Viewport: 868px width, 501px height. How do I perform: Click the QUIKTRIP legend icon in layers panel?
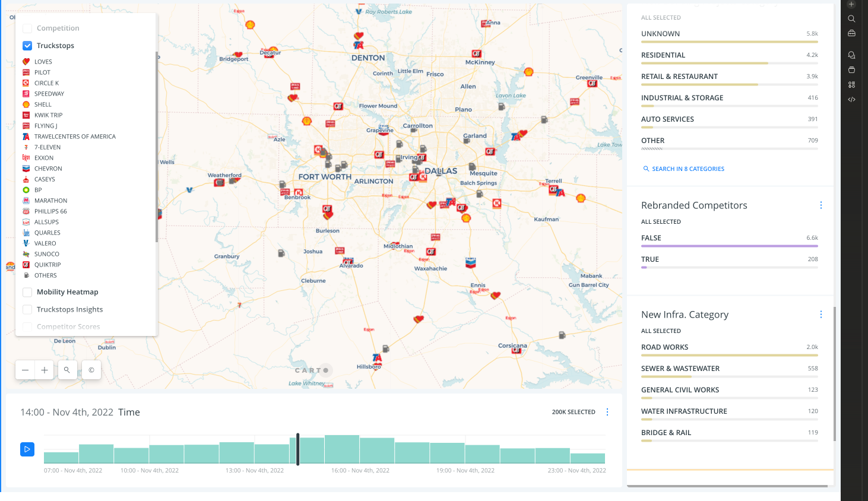point(28,264)
